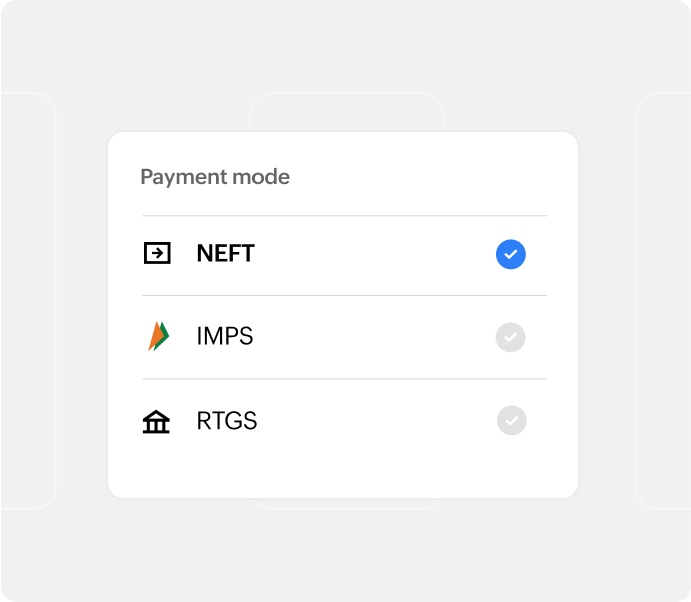This screenshot has height=602, width=691.
Task: Pick the IMPS option text
Action: pyautogui.click(x=225, y=337)
